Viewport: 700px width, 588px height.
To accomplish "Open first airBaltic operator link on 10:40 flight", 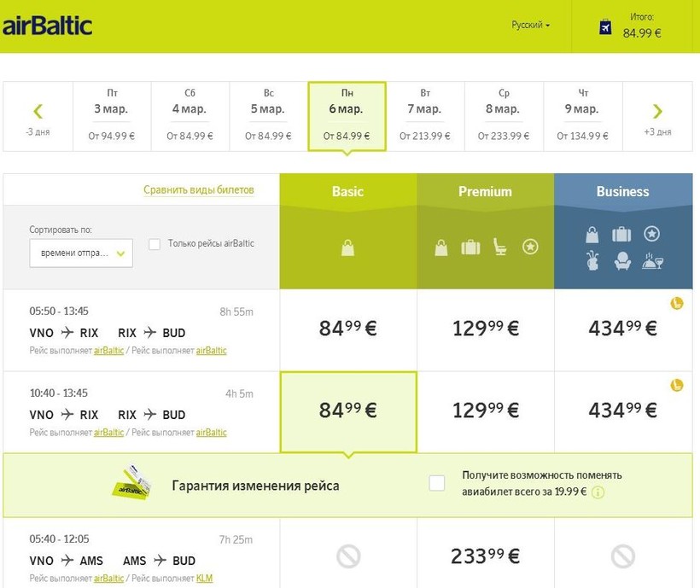I will point(108,433).
